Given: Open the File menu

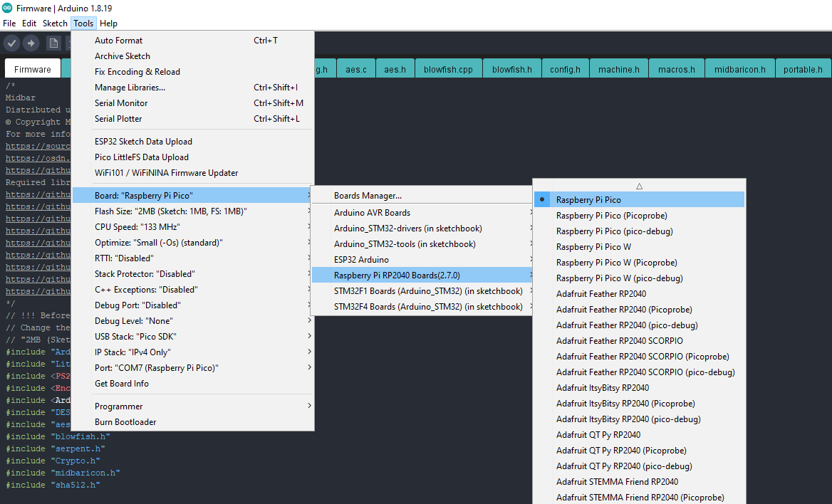Looking at the screenshot, I should coord(9,23).
